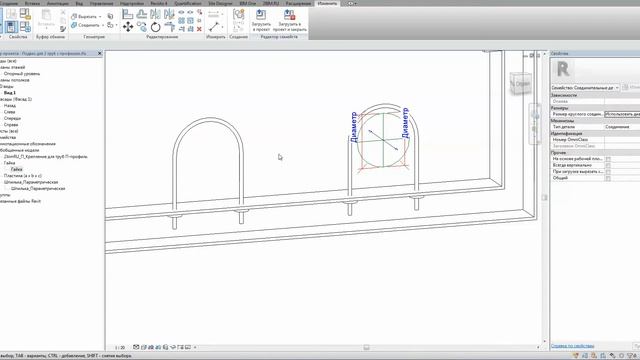Click the red Delete X icon

pos(199,29)
